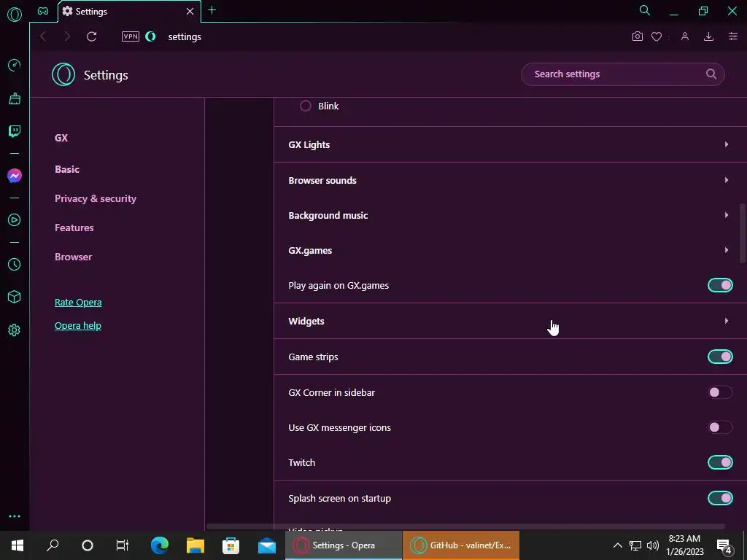The image size is (747, 560).
Task: Expand the GX Lights section
Action: 510,144
